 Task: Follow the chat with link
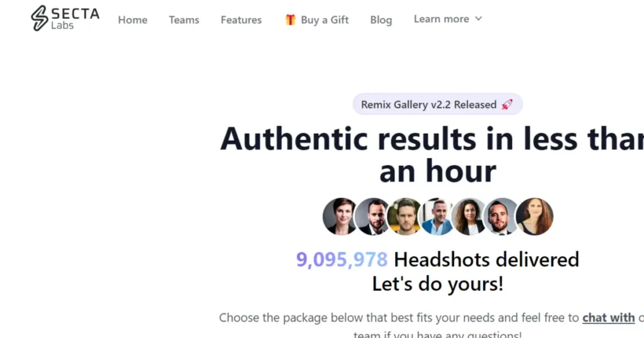click(608, 317)
